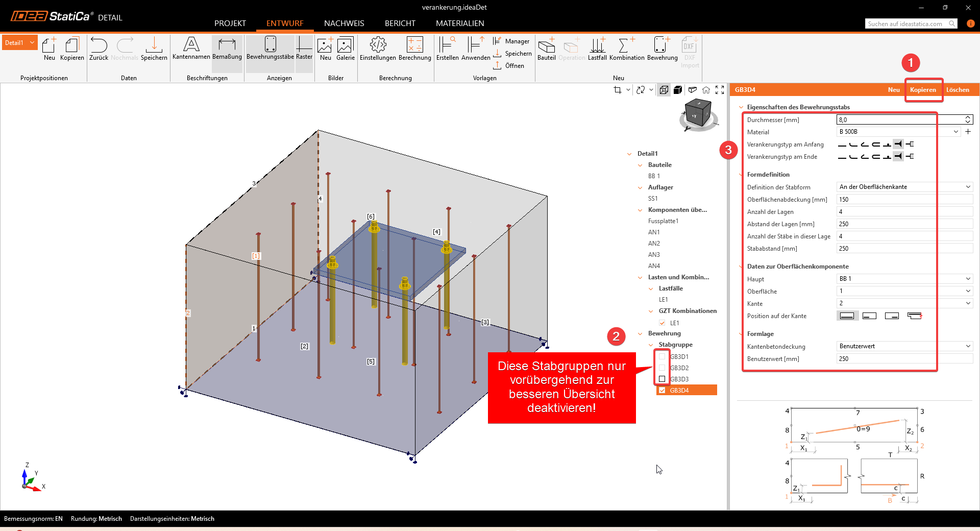Open calculation Einstellungen
980x531 pixels.
pyautogui.click(x=378, y=49)
